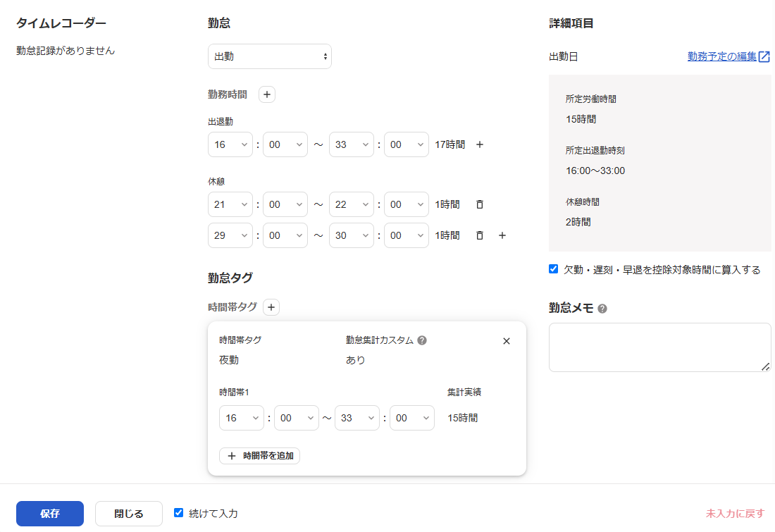The height and width of the screenshot is (532, 775).
Task: Open the 勤怠 type dropdown showing 出勤
Action: pos(270,56)
